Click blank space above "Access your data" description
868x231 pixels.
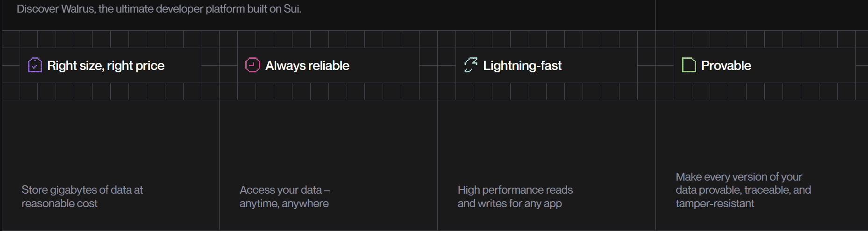tap(328, 140)
